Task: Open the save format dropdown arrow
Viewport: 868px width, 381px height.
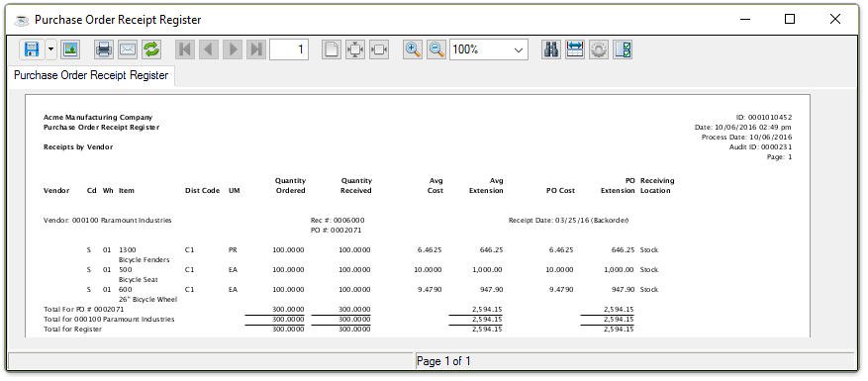Action: [50, 49]
